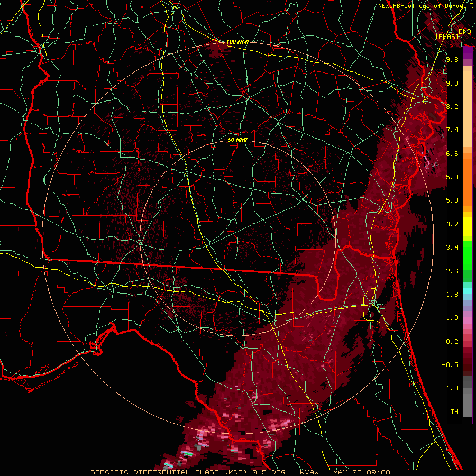
Task: Click the cyan color bar segment
Action: point(467,291)
